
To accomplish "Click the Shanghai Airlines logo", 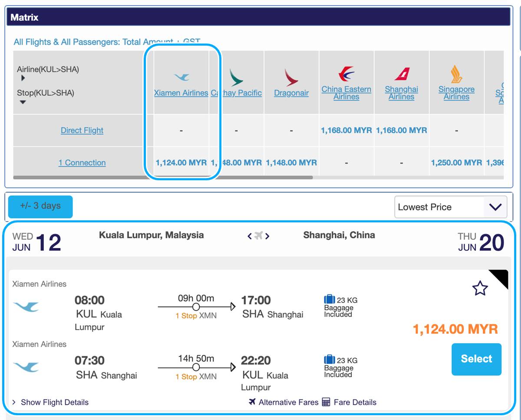I will (x=402, y=74).
